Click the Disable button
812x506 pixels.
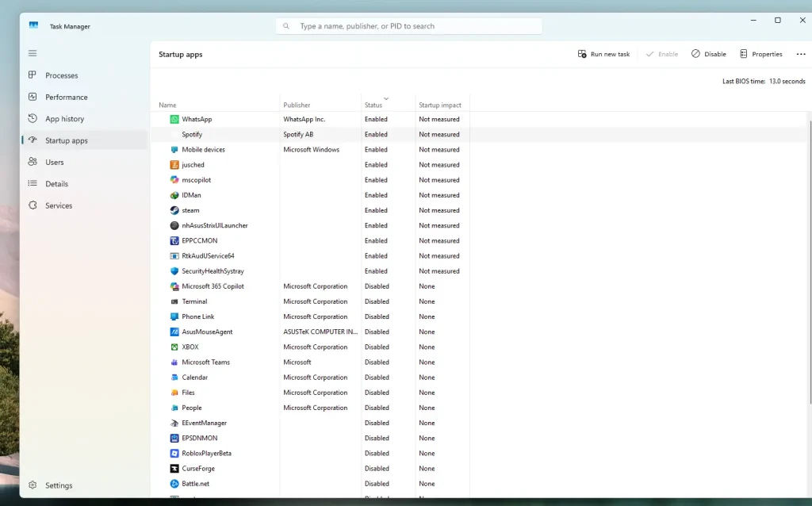coord(709,54)
